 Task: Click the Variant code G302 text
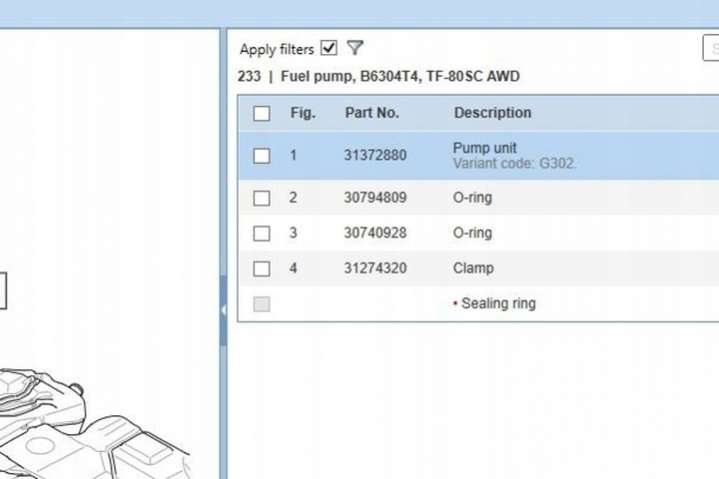click(515, 163)
